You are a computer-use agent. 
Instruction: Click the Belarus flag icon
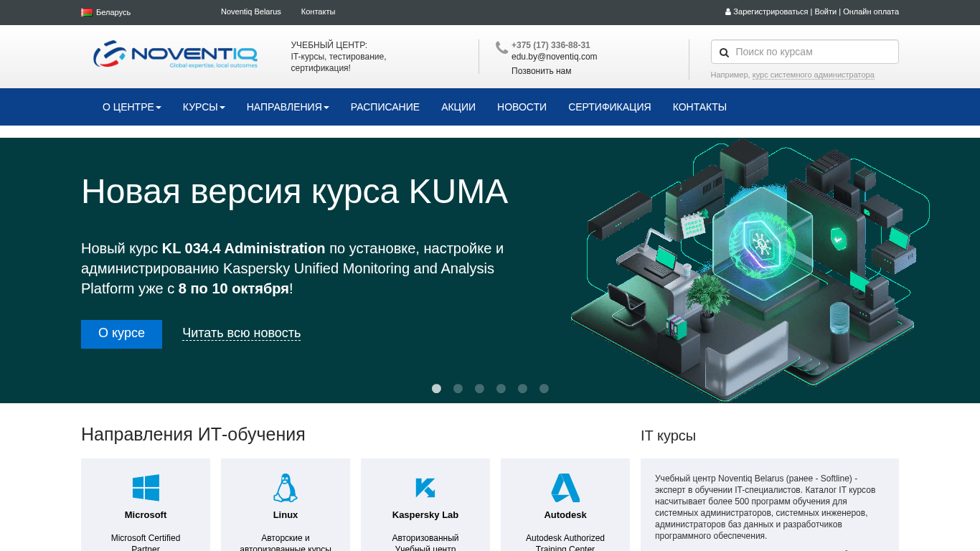click(x=87, y=12)
